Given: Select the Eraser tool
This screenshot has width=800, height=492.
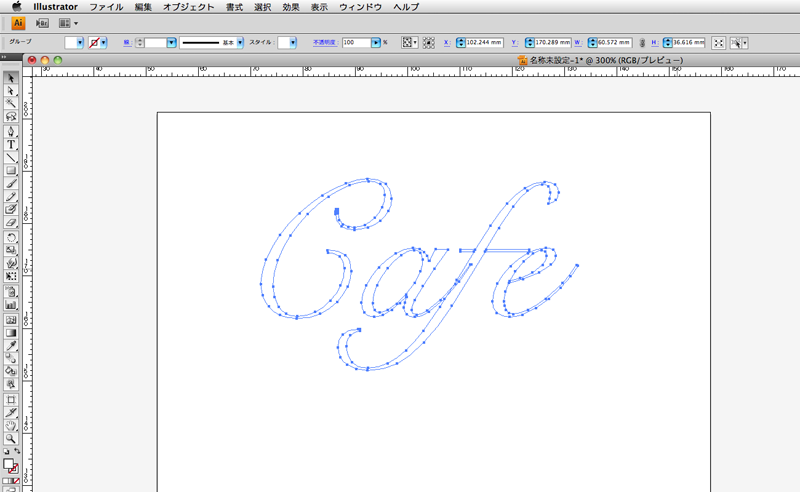Looking at the screenshot, I should (x=11, y=223).
